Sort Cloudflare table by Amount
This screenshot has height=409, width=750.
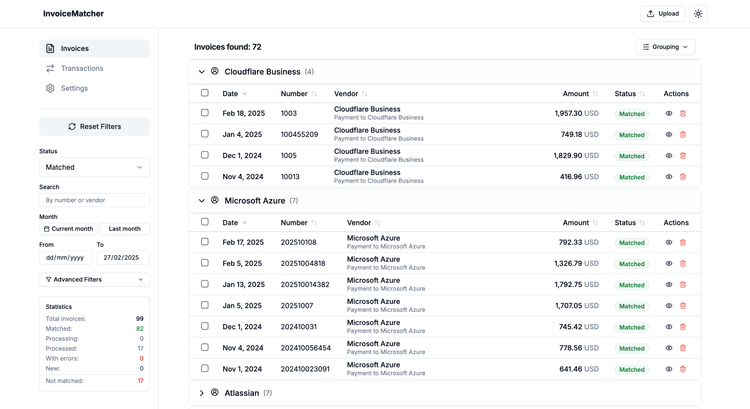pyautogui.click(x=580, y=94)
